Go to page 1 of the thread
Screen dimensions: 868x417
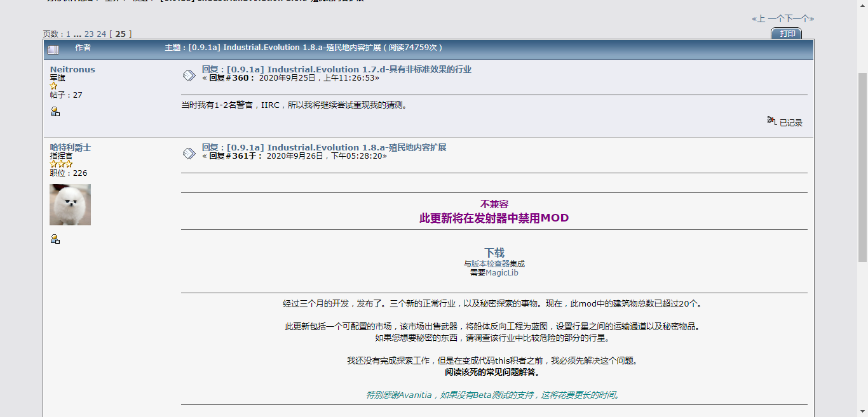tap(69, 34)
